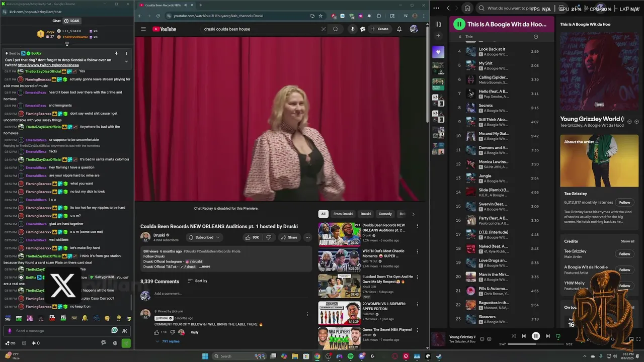This screenshot has width=644, height=362.
Task: Reload the YouTube page
Action: pos(157,16)
